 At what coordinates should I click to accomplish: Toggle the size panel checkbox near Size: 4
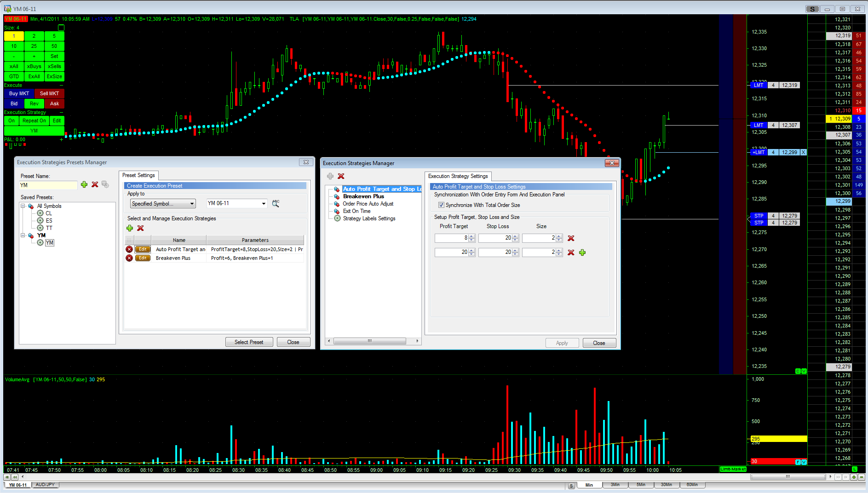(61, 28)
